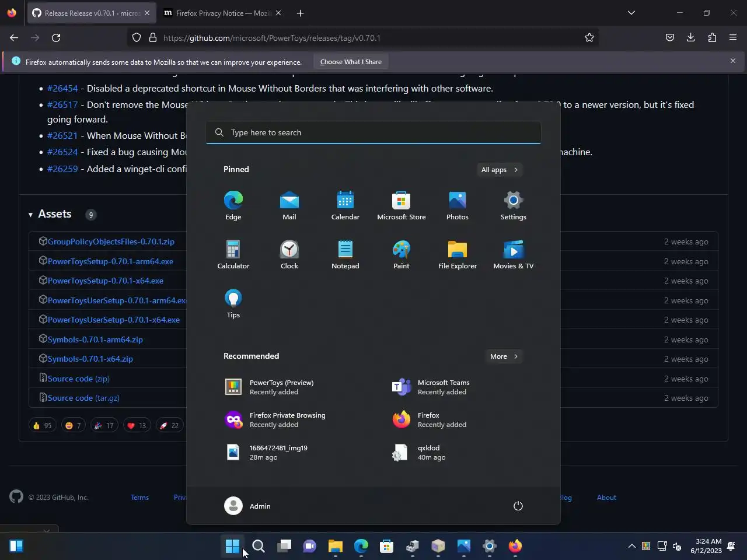Toggle heart reaction with 13
This screenshot has height=560, width=747.
tap(137, 425)
